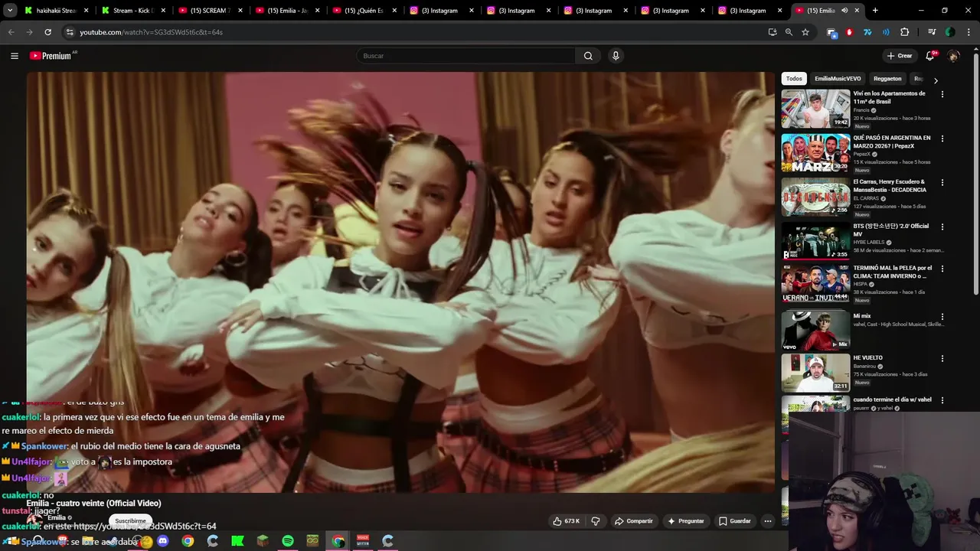Mute the playing YouTube tab audio icon
Viewport: 980px width, 551px height.
click(x=844, y=11)
